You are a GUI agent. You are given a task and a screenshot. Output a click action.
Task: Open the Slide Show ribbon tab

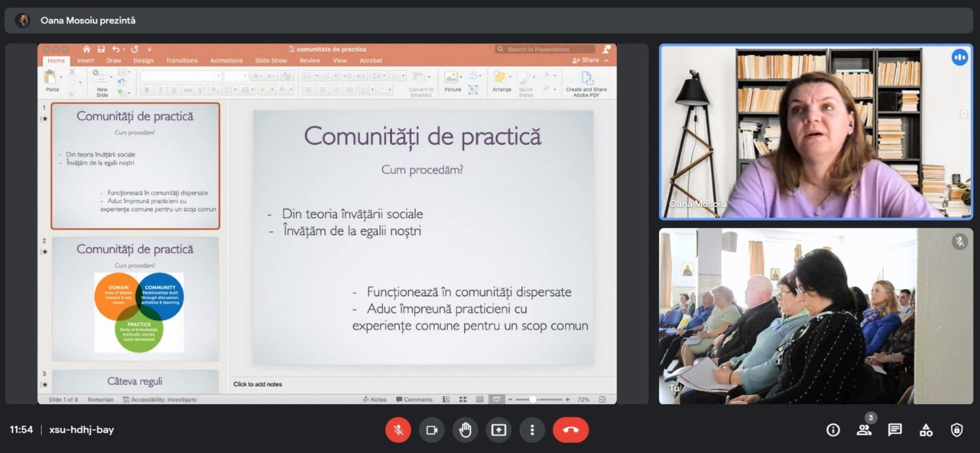[270, 61]
